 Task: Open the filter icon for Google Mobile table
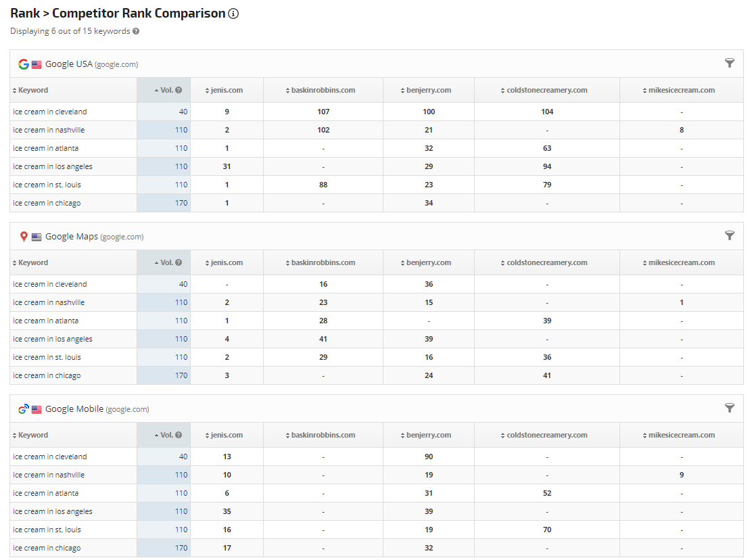[729, 408]
